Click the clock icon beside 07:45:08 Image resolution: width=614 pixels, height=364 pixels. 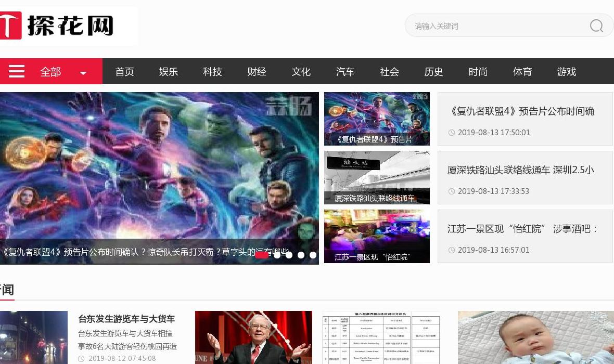(x=81, y=358)
